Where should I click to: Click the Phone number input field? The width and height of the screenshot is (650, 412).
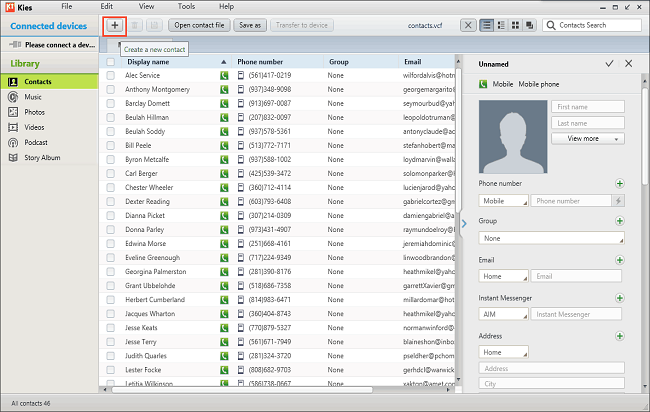pos(571,201)
